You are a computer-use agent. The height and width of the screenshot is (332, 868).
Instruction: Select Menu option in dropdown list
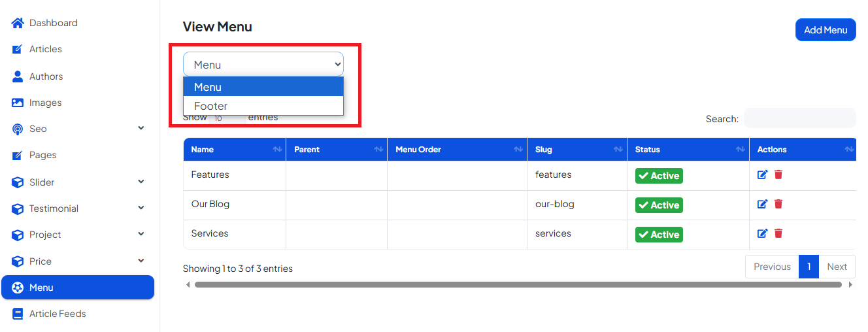coord(263,87)
